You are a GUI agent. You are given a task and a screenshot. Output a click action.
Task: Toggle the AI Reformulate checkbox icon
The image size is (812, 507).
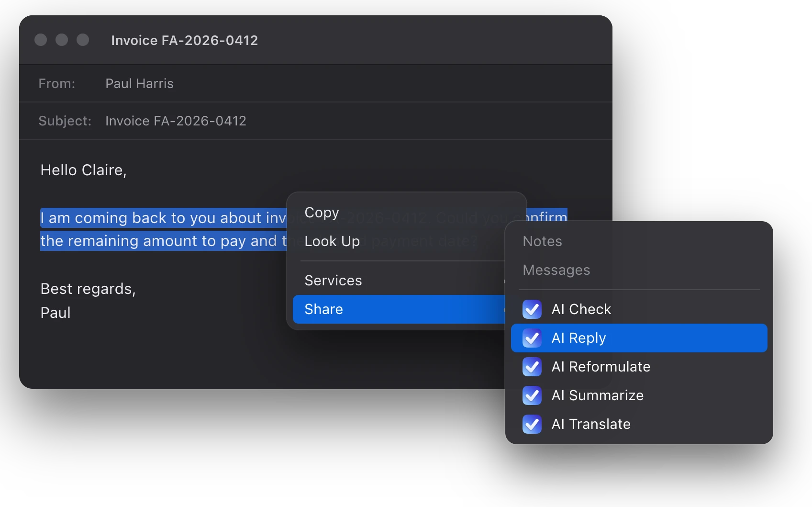pyautogui.click(x=532, y=367)
